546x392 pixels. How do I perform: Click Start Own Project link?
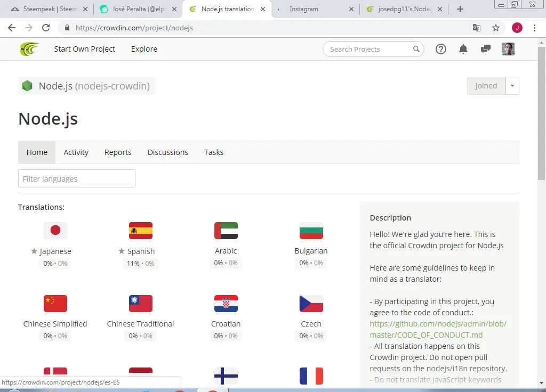click(85, 49)
